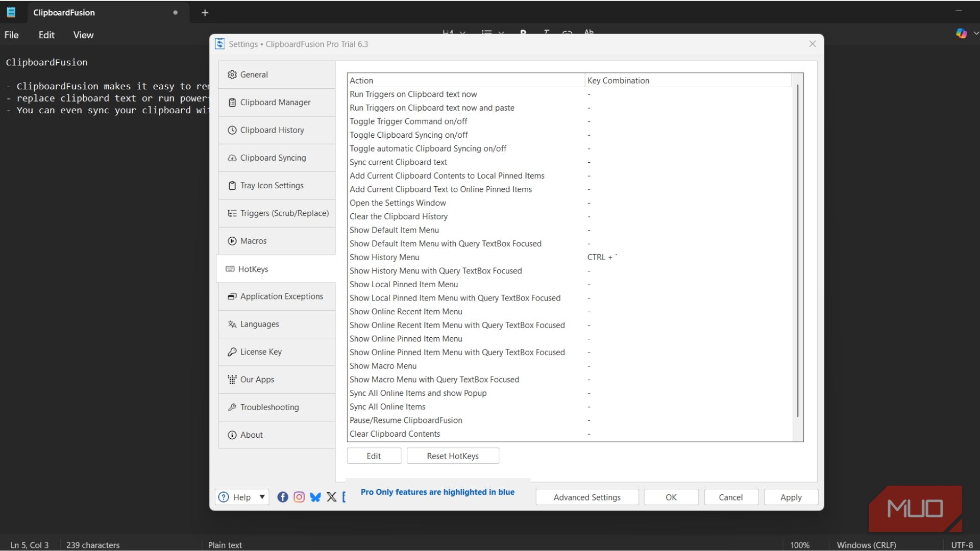Click the X social icon
The image size is (980, 551).
click(332, 497)
